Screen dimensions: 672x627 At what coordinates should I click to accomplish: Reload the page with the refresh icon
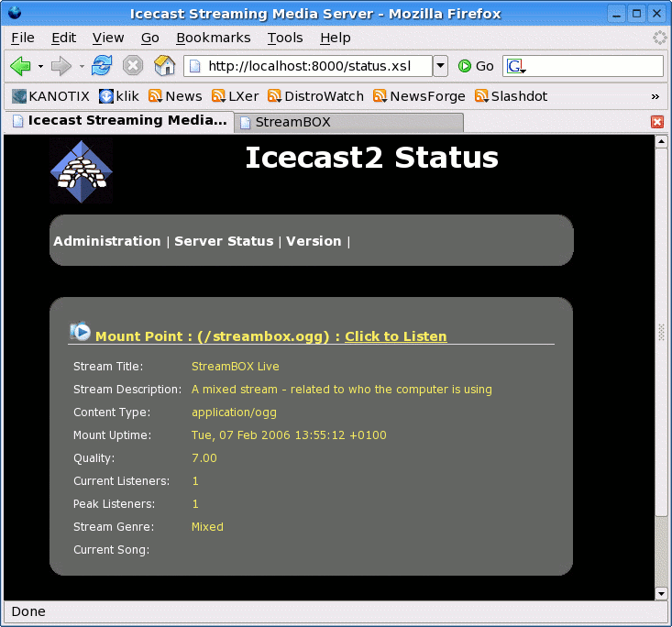(x=102, y=66)
